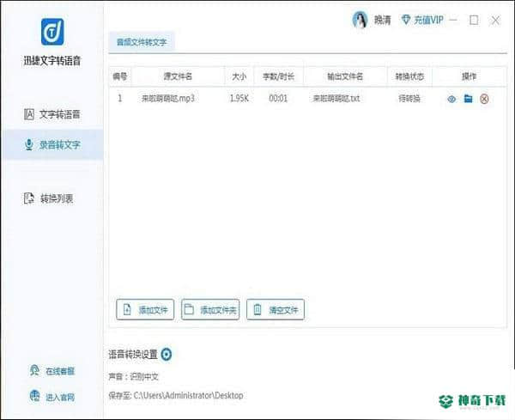Image resolution: width=515 pixels, height=420 pixels.
Task: Click the headset icon next to 在线客服
Action: pos(34,370)
